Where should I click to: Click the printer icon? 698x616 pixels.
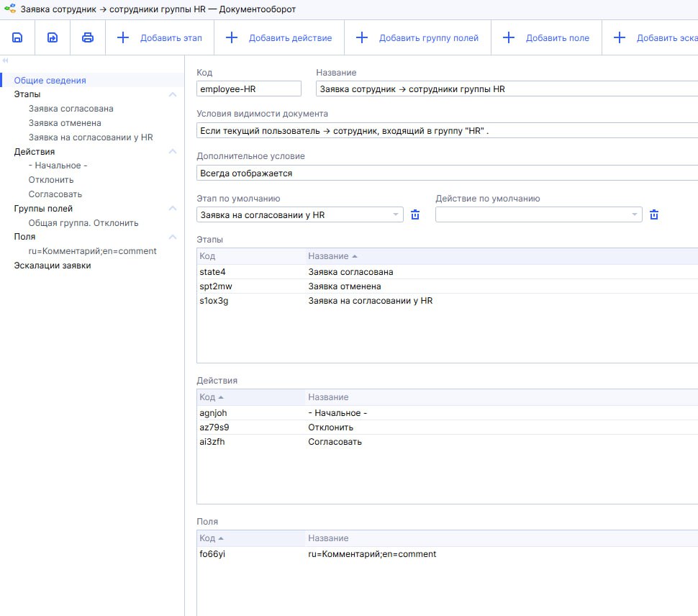tap(88, 37)
